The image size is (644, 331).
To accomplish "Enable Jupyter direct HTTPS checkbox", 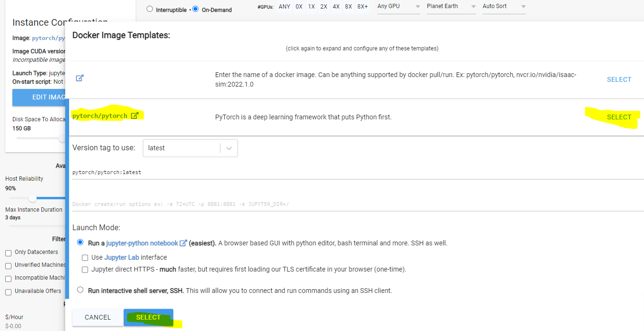I will tap(85, 270).
